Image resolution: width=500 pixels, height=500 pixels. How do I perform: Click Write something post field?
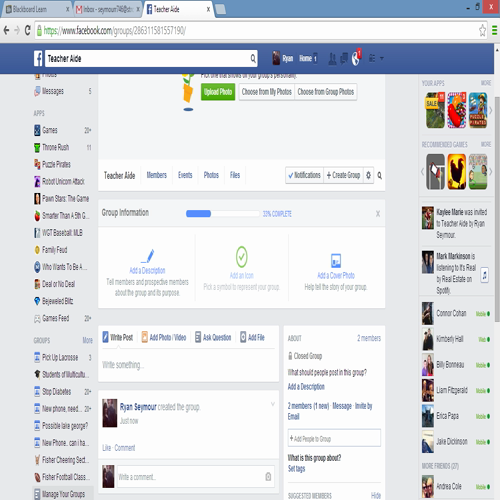tap(188, 365)
